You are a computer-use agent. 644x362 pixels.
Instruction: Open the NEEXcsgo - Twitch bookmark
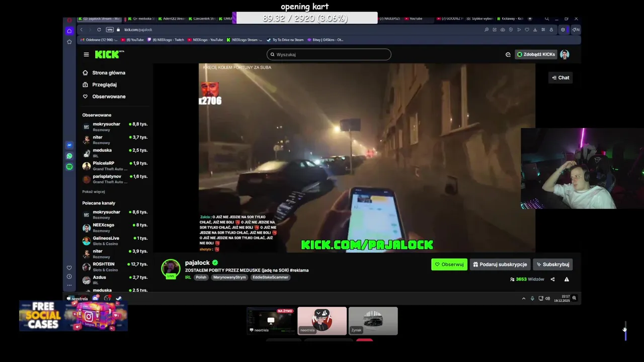click(x=166, y=40)
